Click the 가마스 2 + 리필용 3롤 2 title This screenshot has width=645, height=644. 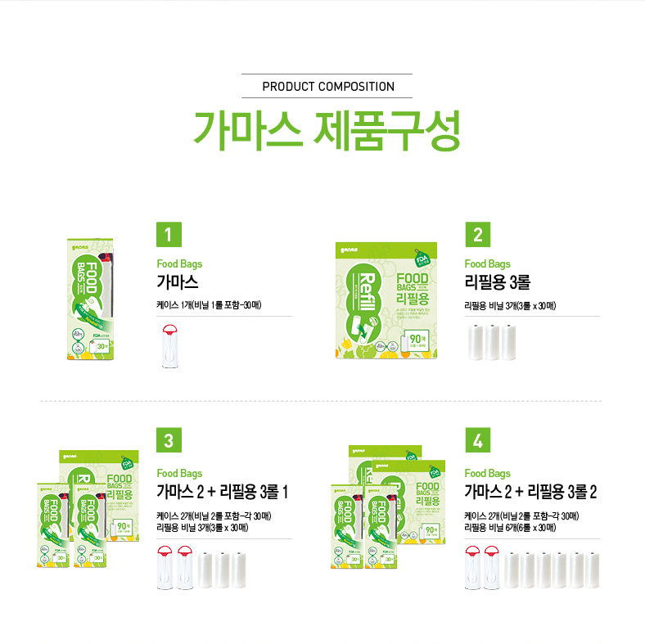coord(530,492)
